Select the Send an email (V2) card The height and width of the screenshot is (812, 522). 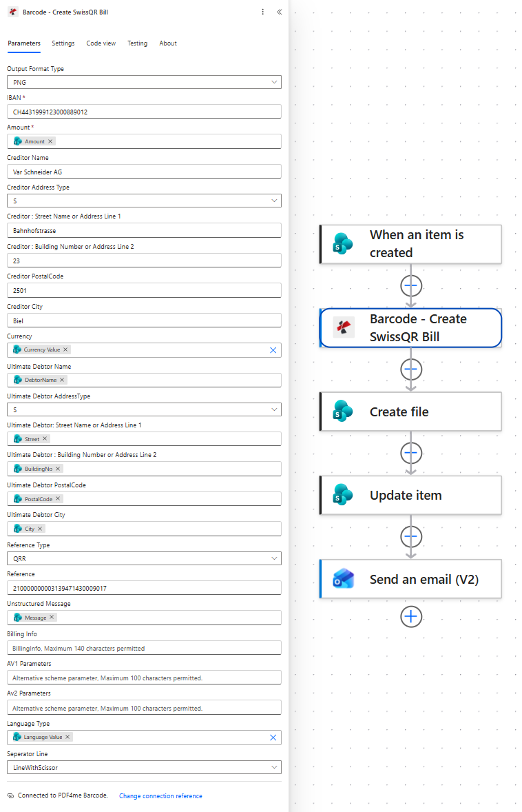click(x=410, y=579)
